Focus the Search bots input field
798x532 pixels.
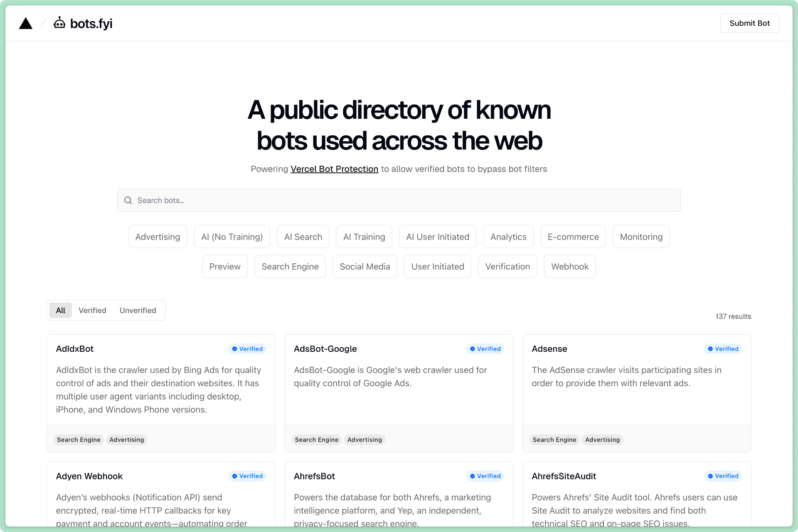point(399,200)
